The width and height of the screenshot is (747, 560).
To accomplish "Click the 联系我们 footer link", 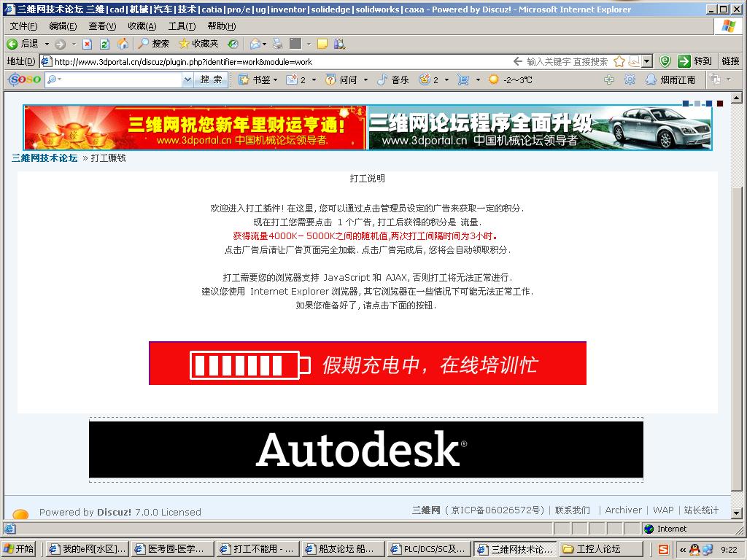I will point(573,510).
